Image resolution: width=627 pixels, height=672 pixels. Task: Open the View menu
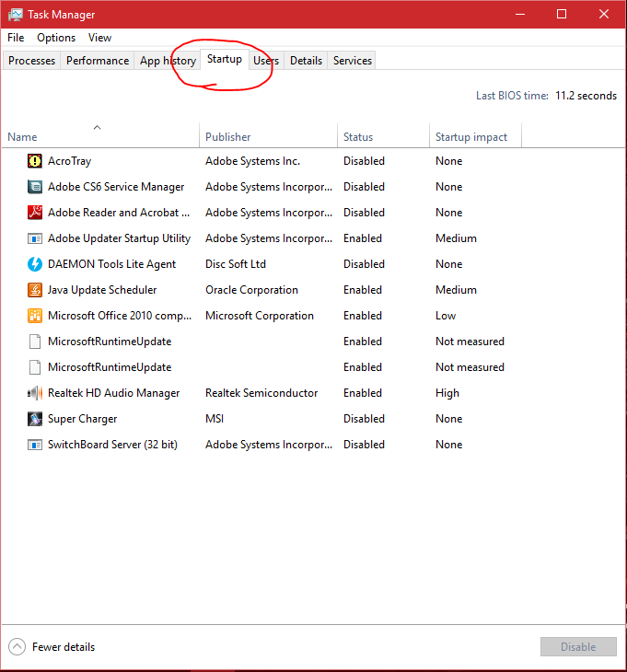(x=99, y=38)
